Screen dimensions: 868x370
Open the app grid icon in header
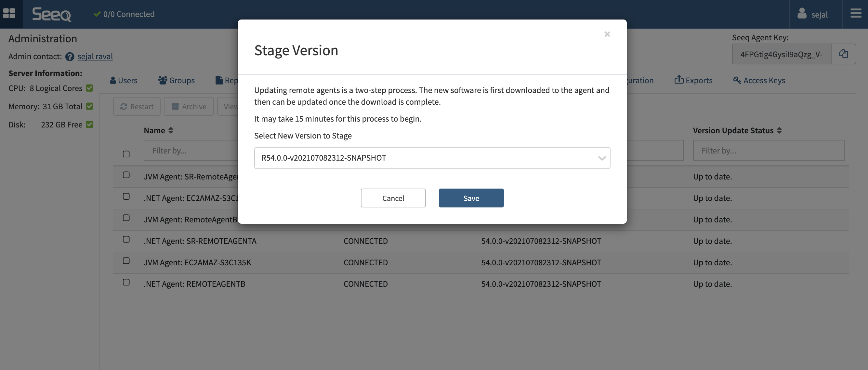pyautogui.click(x=9, y=13)
